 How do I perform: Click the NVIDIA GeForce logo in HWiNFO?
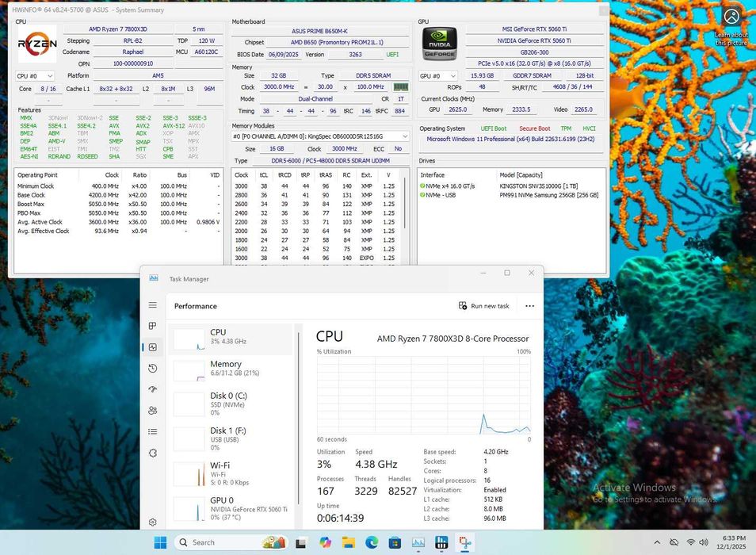(x=439, y=44)
